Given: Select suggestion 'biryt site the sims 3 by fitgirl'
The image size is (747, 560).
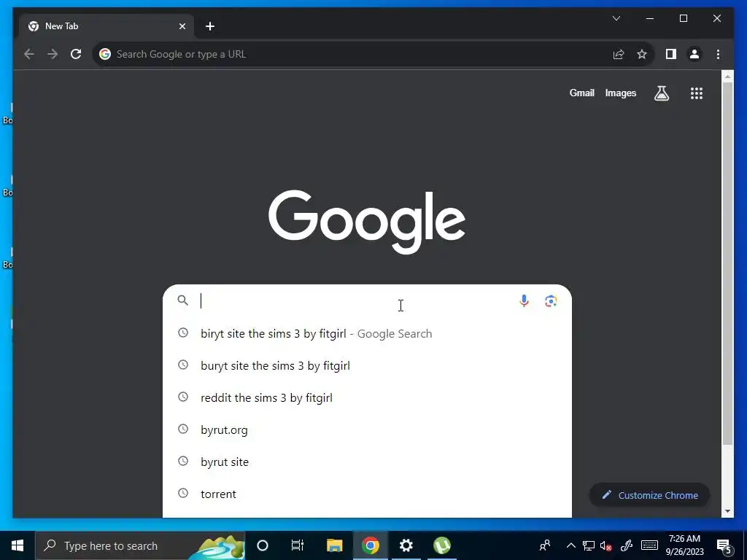Looking at the screenshot, I should 367,334.
